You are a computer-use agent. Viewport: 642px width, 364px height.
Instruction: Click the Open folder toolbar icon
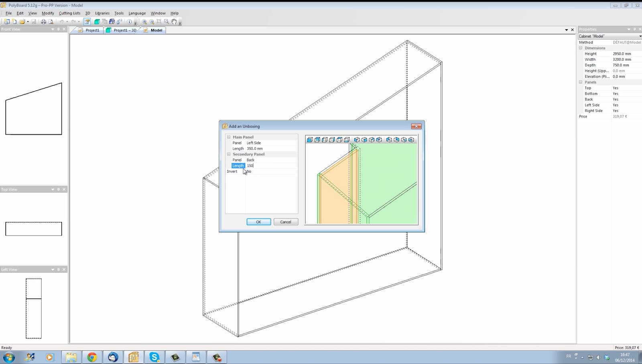click(22, 22)
